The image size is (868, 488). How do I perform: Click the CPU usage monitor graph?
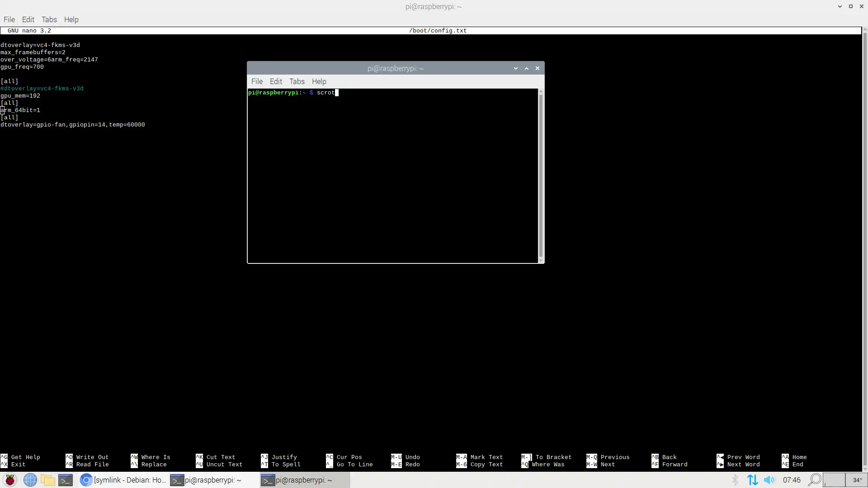[834, 480]
